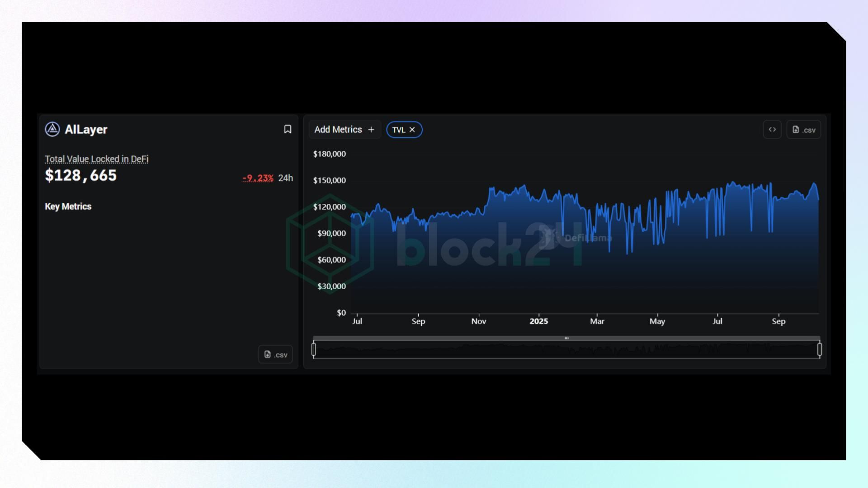
Task: Click the $180,000 y-axis label
Action: [x=329, y=154]
